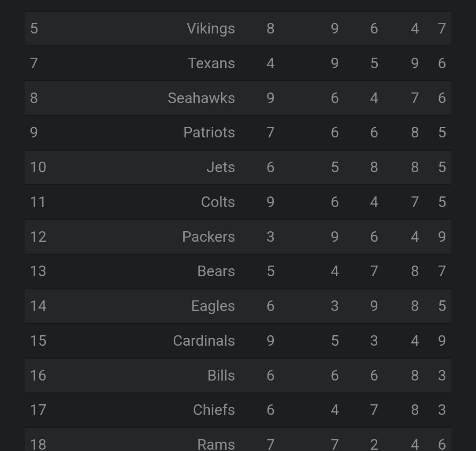The width and height of the screenshot is (476, 451).
Task: Select the Patriots row
Action: (x=208, y=133)
